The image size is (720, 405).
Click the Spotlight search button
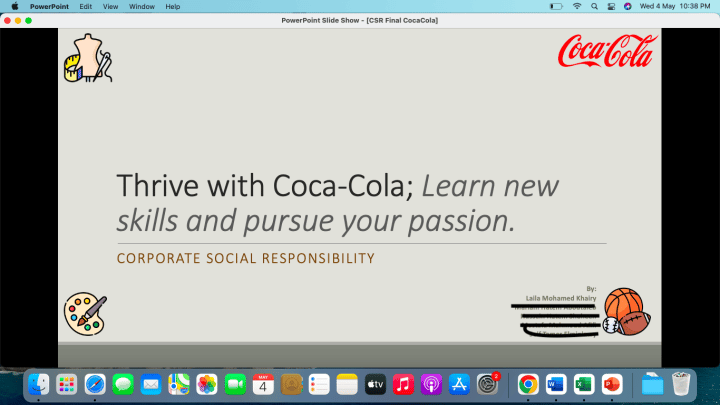(x=594, y=6)
